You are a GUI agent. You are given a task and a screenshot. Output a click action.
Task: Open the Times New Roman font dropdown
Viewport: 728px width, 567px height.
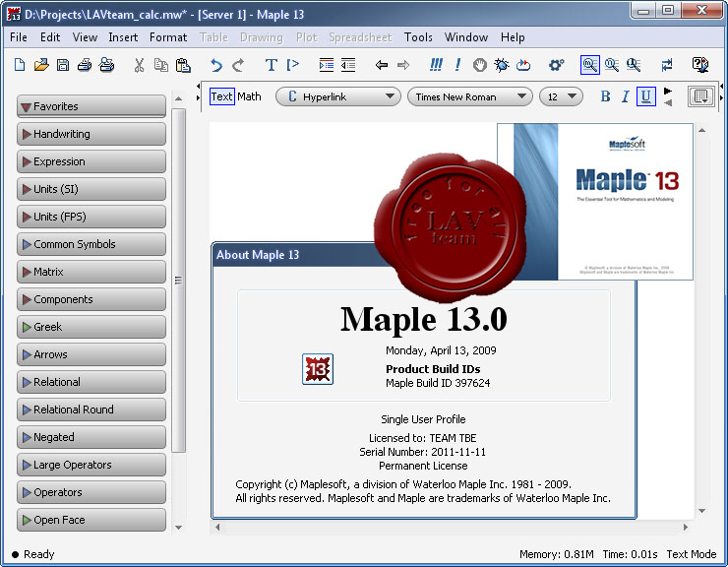pos(469,96)
